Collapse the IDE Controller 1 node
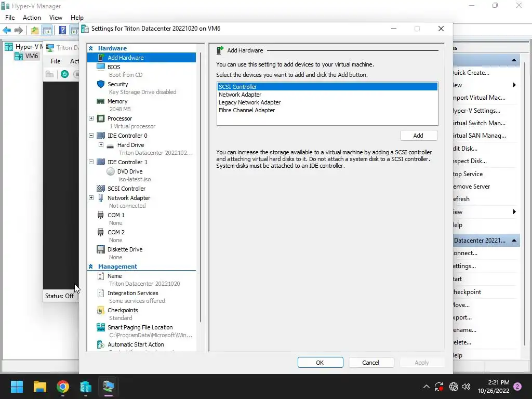Image resolution: width=532 pixels, height=399 pixels. pyautogui.click(x=91, y=162)
